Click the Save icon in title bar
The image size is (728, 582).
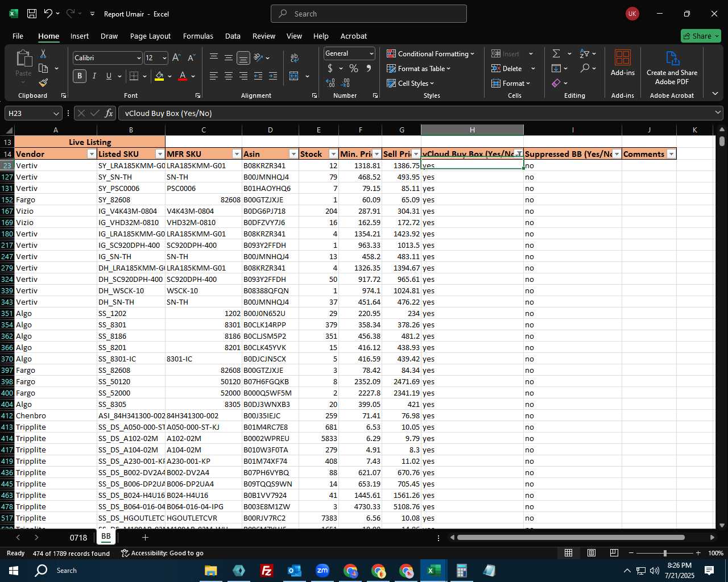click(32, 14)
